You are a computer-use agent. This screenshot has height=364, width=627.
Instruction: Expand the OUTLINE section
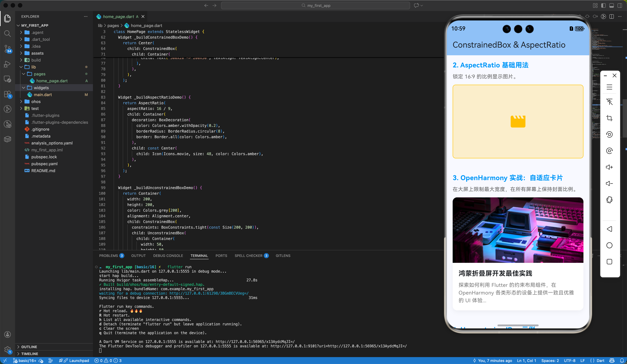[x=29, y=347]
